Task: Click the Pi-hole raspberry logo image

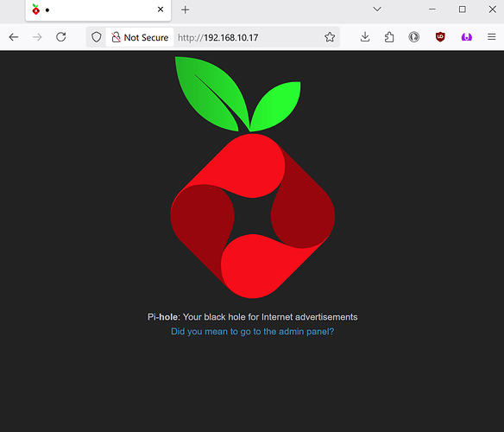Action: 252,177
